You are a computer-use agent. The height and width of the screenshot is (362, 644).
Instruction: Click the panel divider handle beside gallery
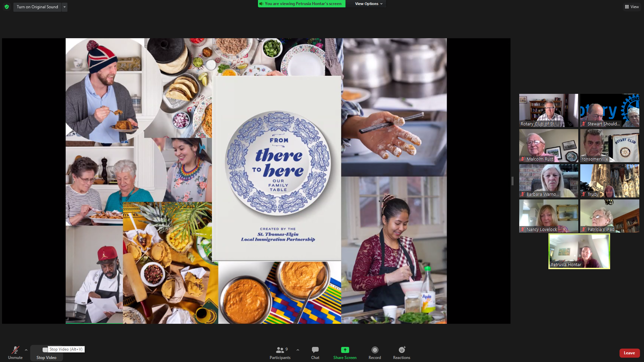coord(513,181)
